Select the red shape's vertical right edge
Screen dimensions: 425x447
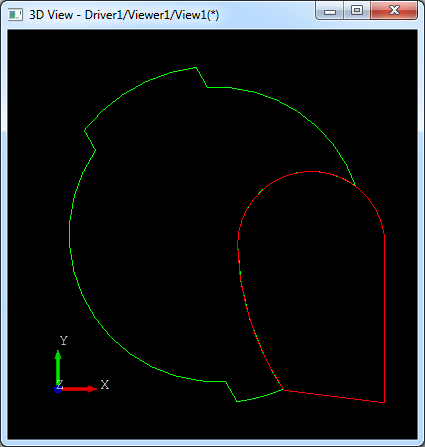pos(384,318)
